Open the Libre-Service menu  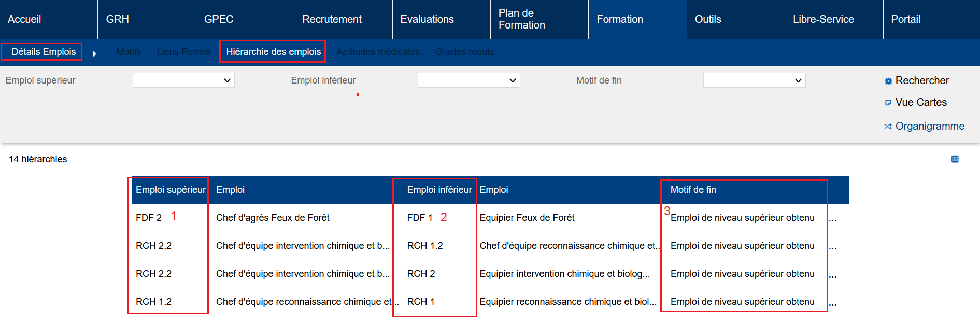[x=823, y=19]
